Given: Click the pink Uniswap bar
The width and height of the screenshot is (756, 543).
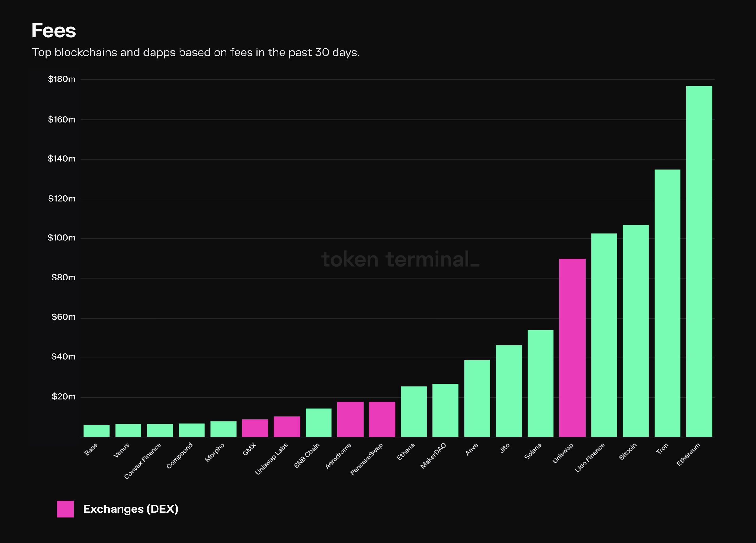Looking at the screenshot, I should 572,348.
